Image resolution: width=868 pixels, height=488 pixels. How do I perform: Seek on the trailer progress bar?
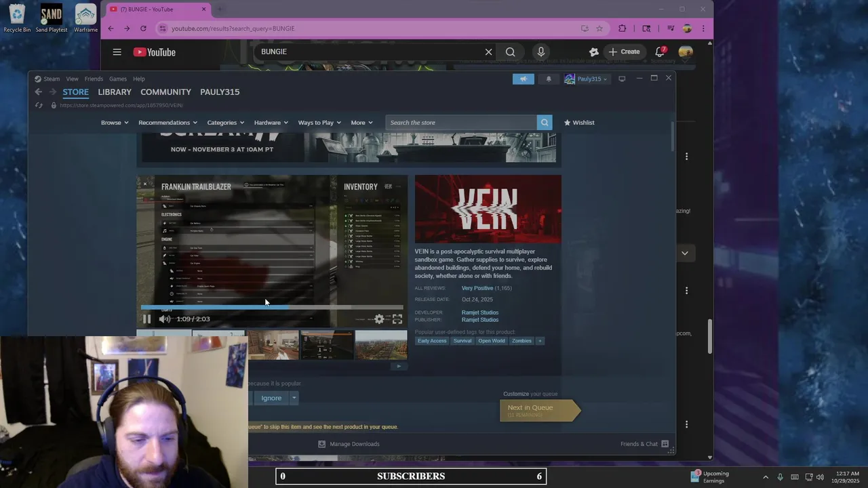click(x=272, y=307)
